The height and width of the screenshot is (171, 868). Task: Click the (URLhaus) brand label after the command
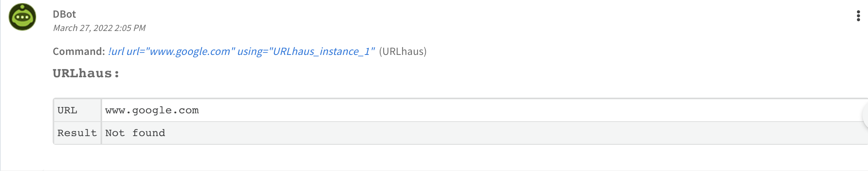[x=403, y=51]
